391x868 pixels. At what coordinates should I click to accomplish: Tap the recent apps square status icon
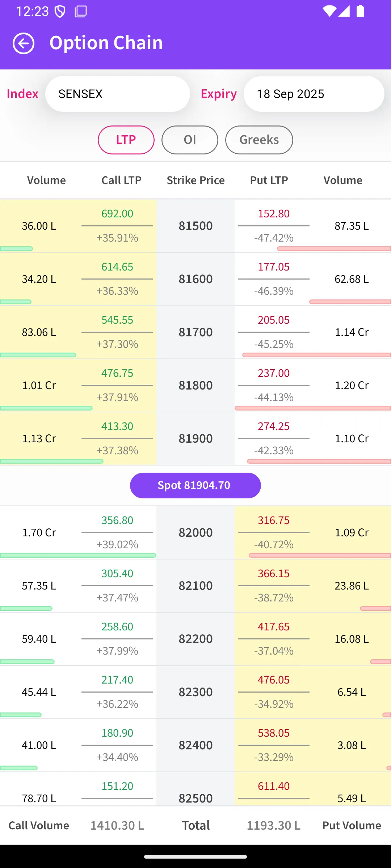pos(81,12)
